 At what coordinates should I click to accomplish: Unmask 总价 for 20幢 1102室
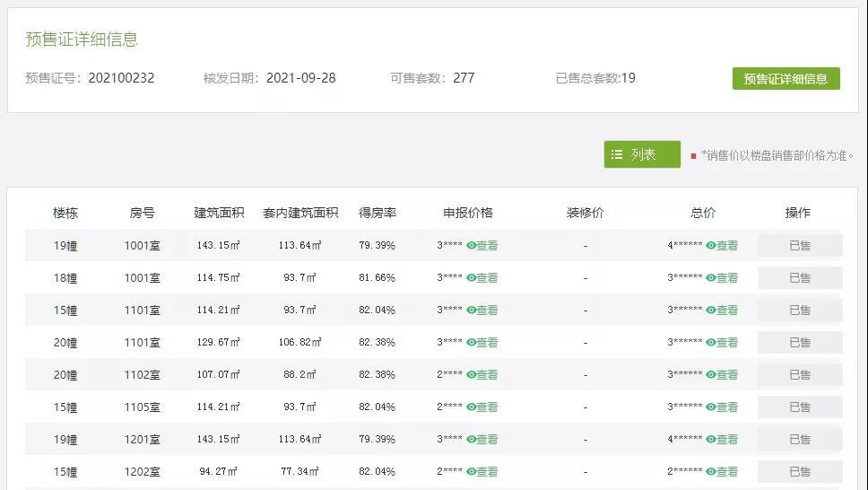722,375
